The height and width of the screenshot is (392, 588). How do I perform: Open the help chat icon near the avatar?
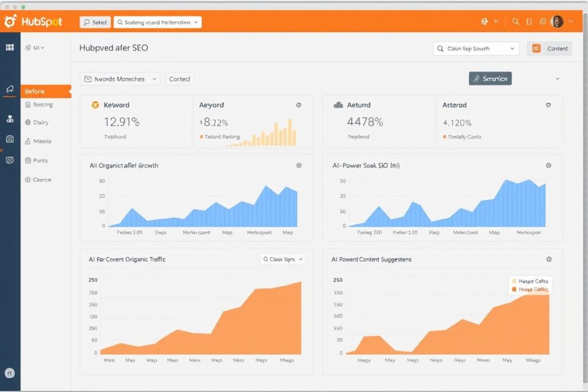(x=543, y=21)
